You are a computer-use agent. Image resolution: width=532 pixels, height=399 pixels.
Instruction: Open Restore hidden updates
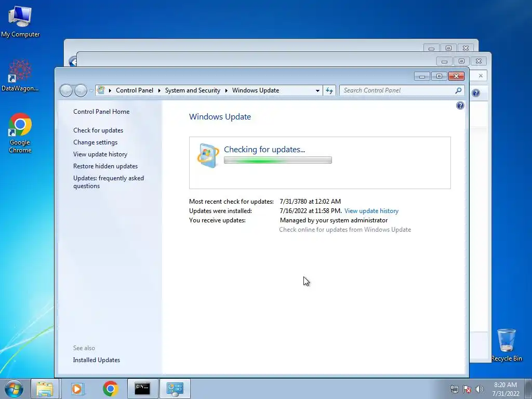click(x=105, y=166)
